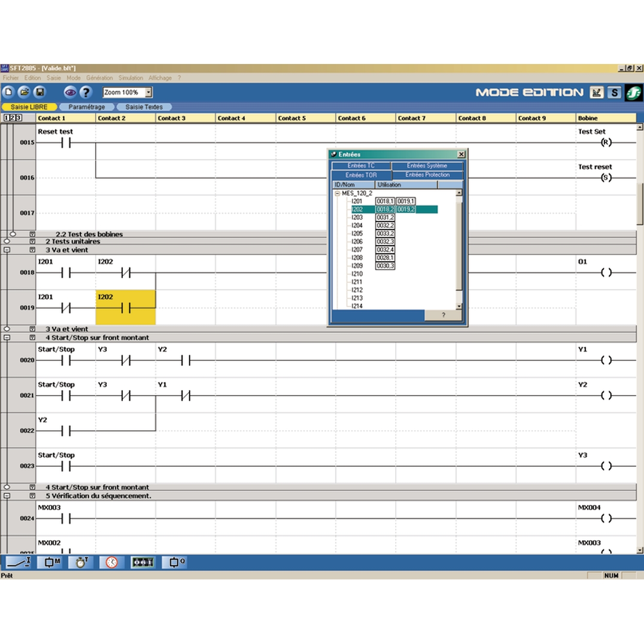Open help with question mark icon

[x=86, y=92]
